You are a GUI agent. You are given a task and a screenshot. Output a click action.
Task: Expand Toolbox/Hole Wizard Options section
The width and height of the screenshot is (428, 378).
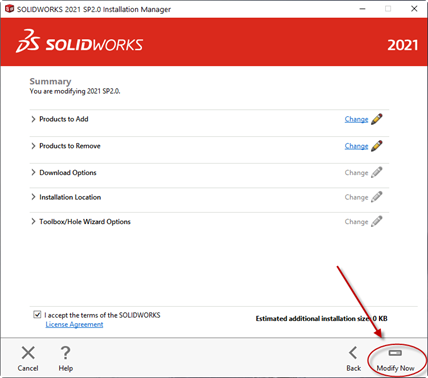(33, 222)
